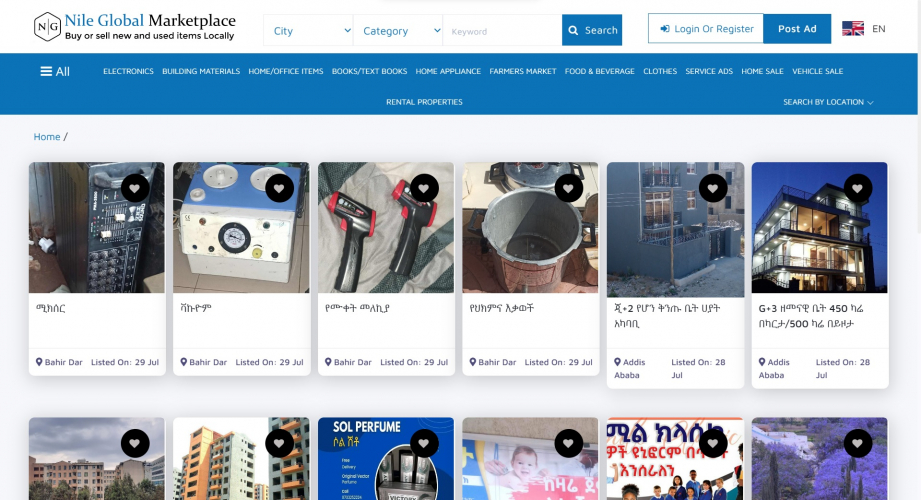Open the Vehicle Sale category
This screenshot has width=921, height=500.
pos(818,71)
